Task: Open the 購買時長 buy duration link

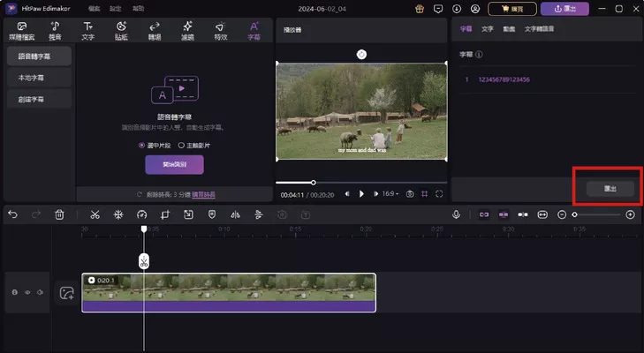Action: [203, 194]
